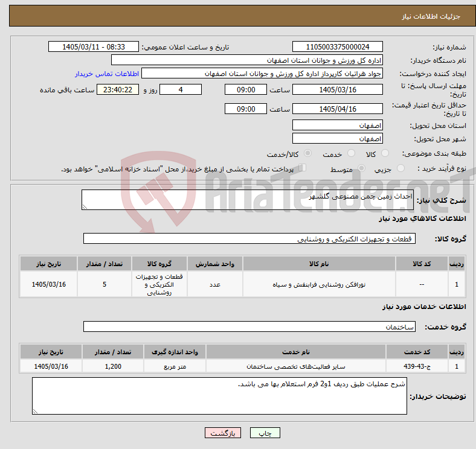Viewport: 476px width, 449px height.
Task: Click the نام خدمت column header
Action: pos(295,352)
